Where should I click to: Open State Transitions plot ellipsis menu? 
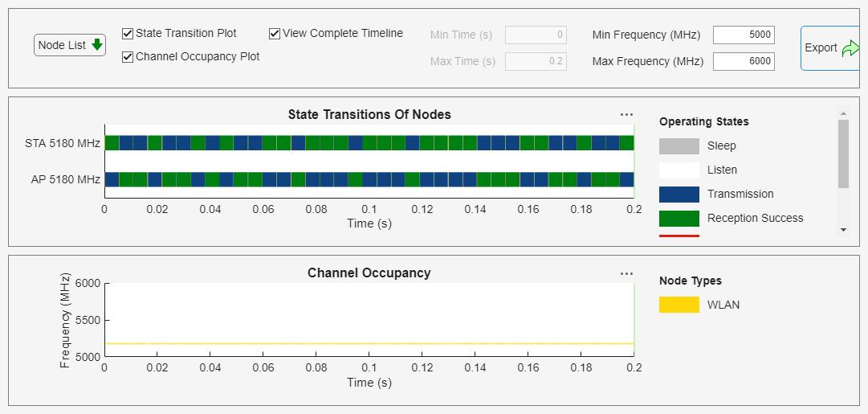(x=626, y=115)
